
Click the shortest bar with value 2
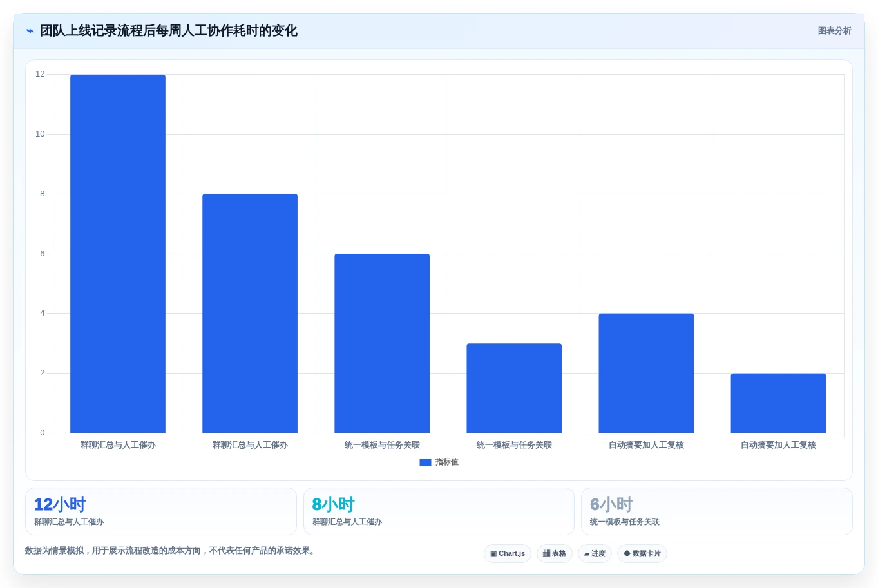(x=778, y=403)
